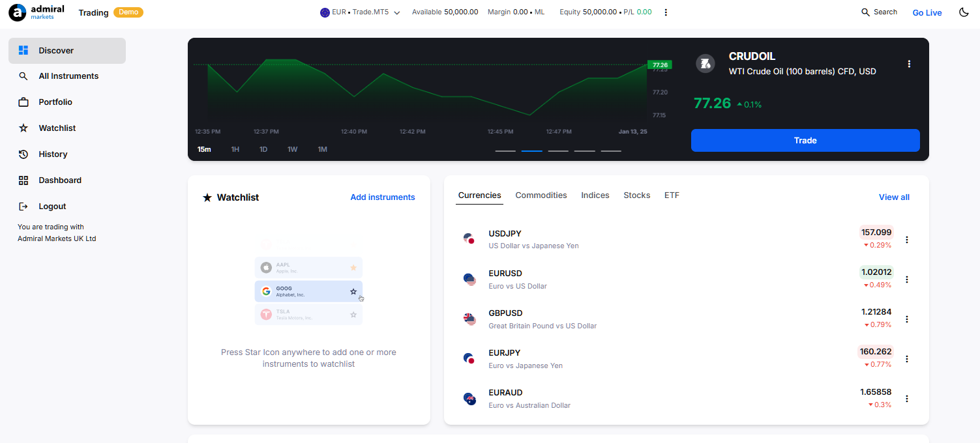Switch to the Commodities tab
The image size is (980, 443).
541,195
